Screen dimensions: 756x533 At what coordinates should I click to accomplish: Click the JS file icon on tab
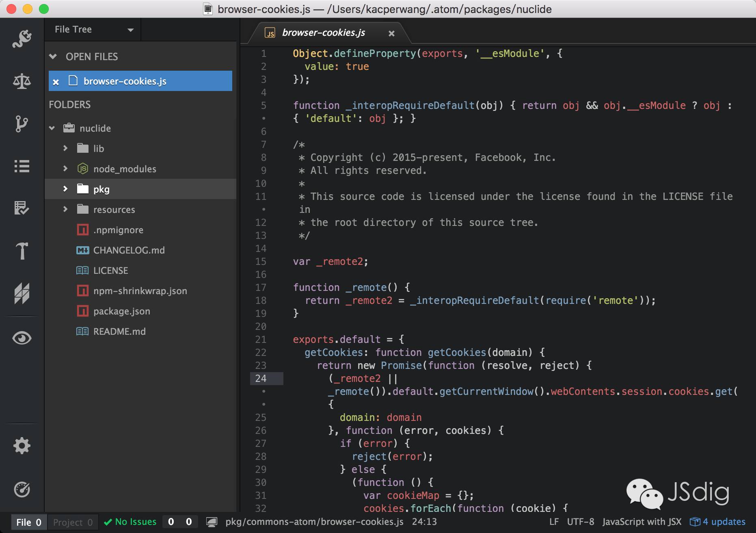tap(270, 33)
